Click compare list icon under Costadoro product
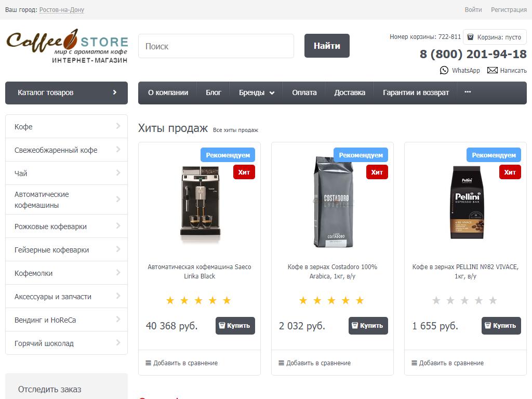This screenshot has height=399, width=532. [282, 363]
